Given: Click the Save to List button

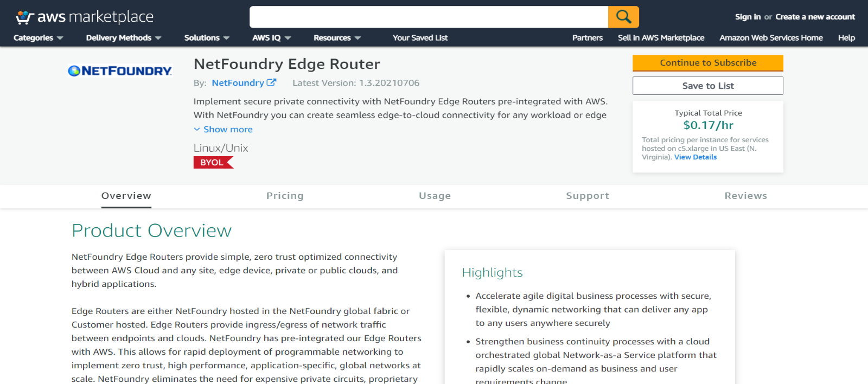Looking at the screenshot, I should pos(708,86).
